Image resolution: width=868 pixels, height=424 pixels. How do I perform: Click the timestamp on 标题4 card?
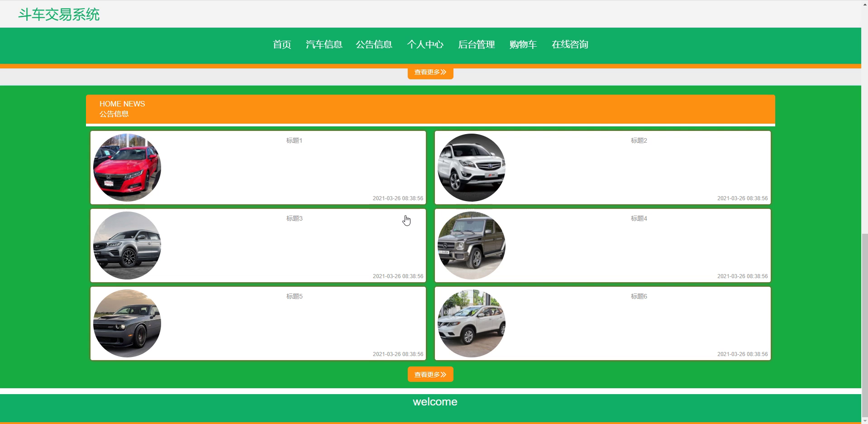coord(743,276)
